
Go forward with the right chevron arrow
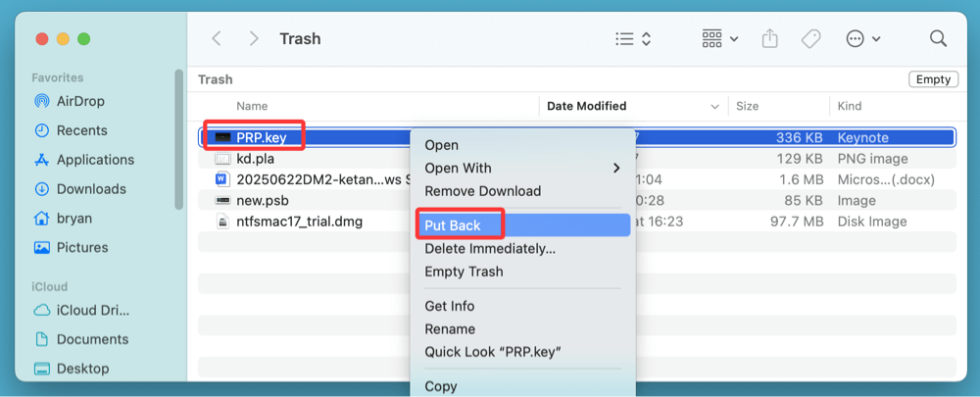coord(254,39)
